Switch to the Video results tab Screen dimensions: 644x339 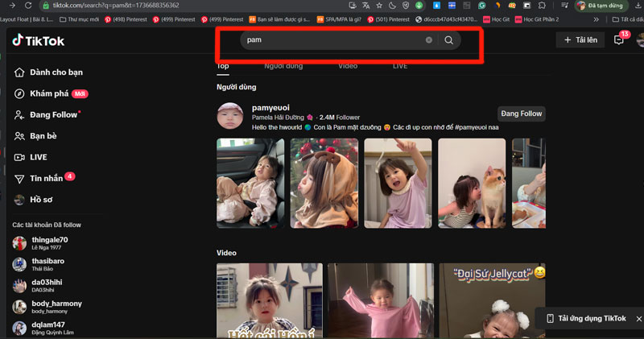click(348, 66)
